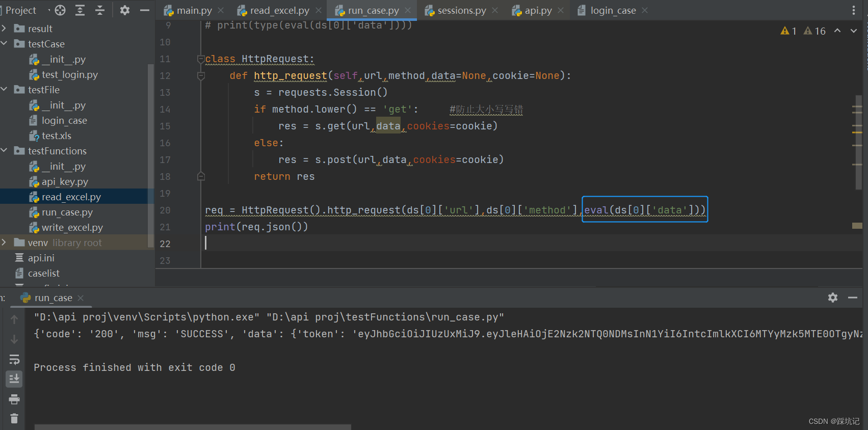Switch to the read_excel.py tab

[280, 10]
